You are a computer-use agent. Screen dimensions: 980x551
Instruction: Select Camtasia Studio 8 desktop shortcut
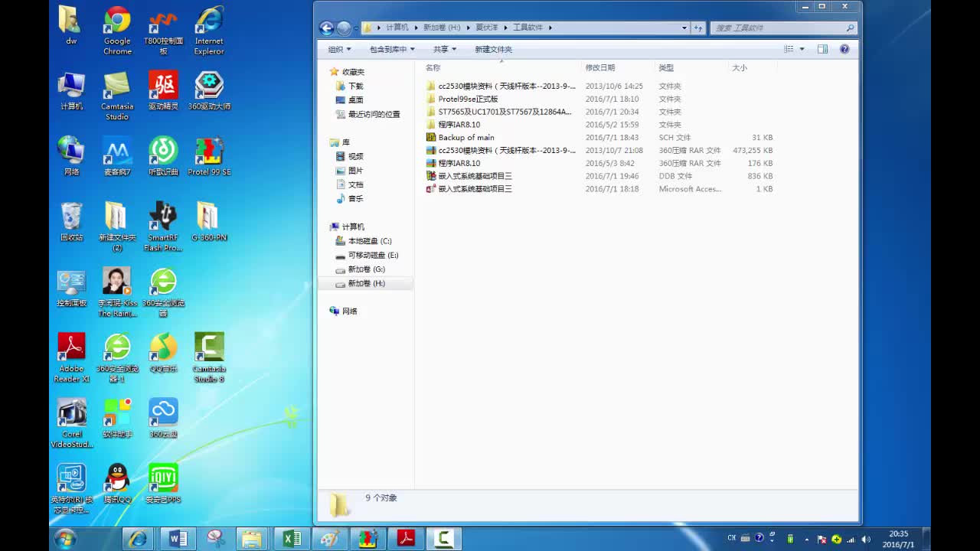(x=209, y=358)
